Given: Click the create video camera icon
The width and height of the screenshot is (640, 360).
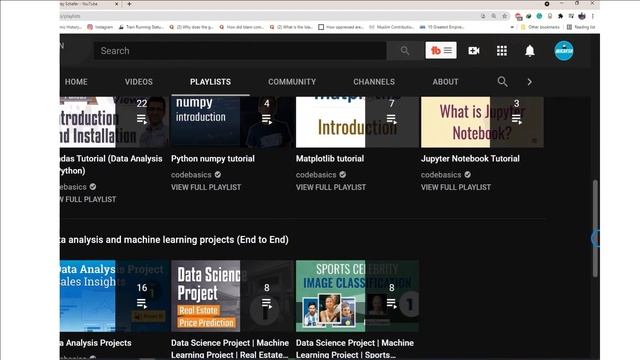Looking at the screenshot, I should coord(473,51).
